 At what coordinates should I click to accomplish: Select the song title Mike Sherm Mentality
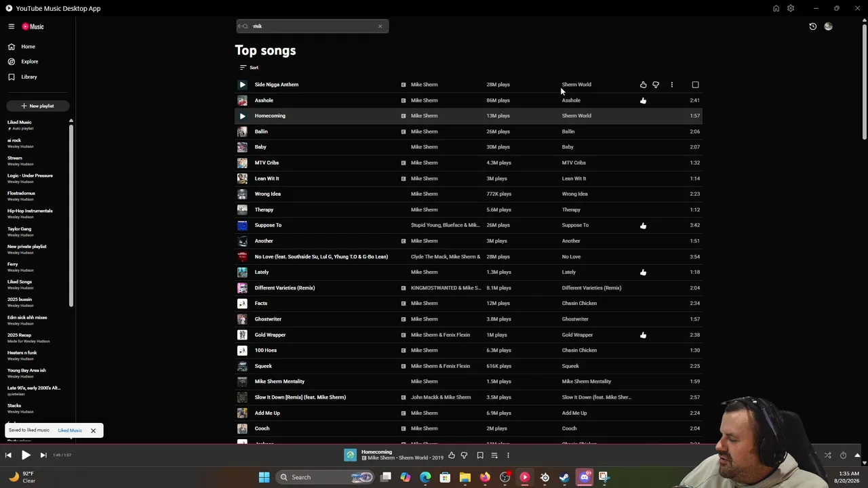pyautogui.click(x=279, y=382)
